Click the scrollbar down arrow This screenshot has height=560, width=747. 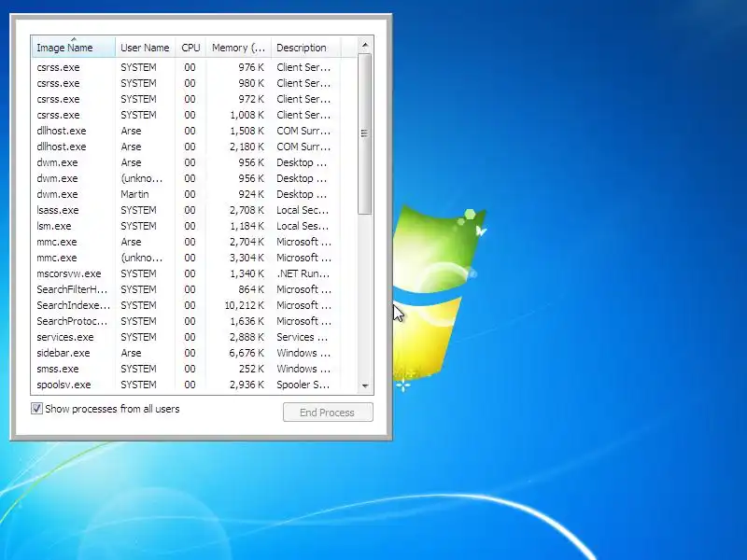pos(365,385)
